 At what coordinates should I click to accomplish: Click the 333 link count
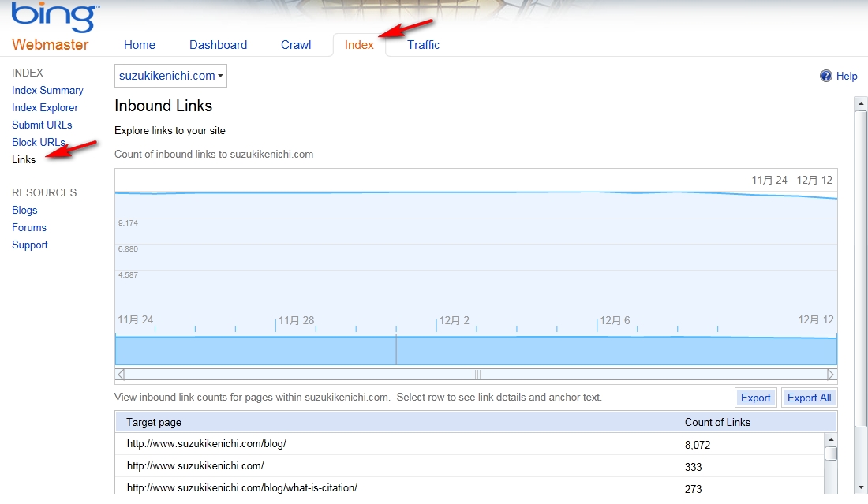[693, 467]
